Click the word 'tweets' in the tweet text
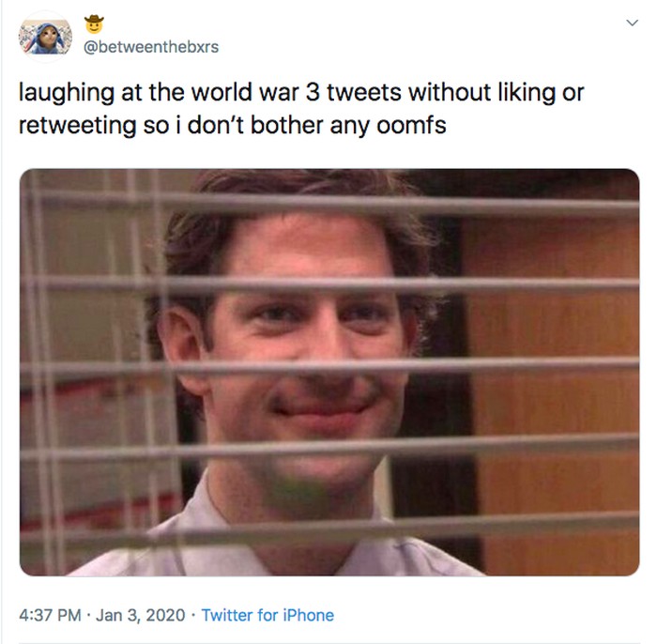657x644 pixels. [364, 92]
